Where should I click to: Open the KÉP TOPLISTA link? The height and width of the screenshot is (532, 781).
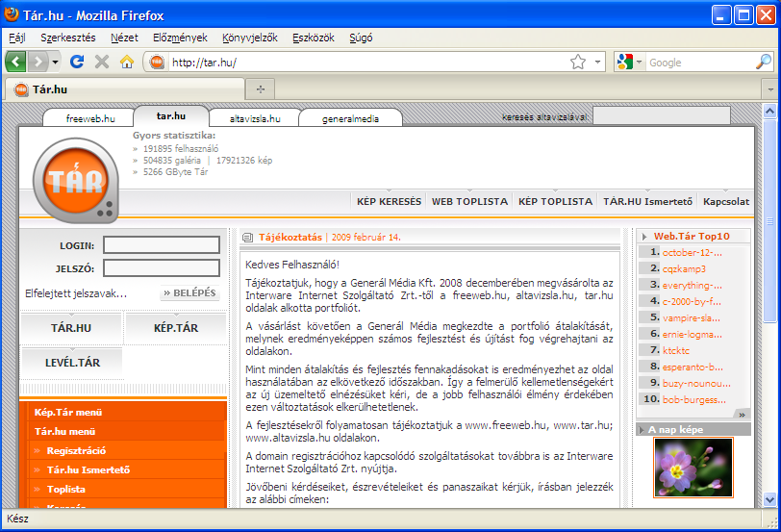click(555, 201)
